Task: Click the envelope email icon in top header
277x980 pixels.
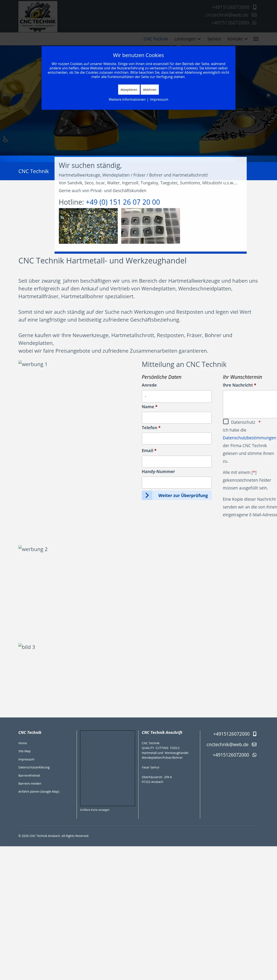Action: 254,15
